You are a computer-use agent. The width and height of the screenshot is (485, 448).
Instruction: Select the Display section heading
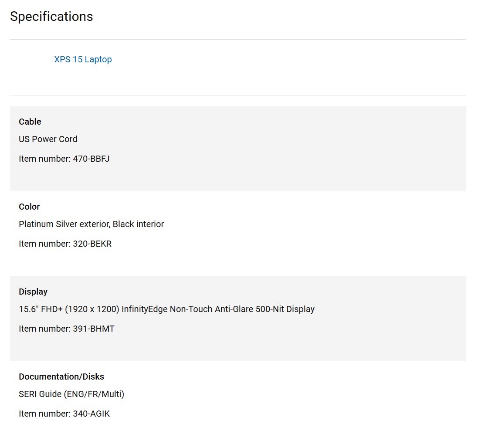[33, 292]
